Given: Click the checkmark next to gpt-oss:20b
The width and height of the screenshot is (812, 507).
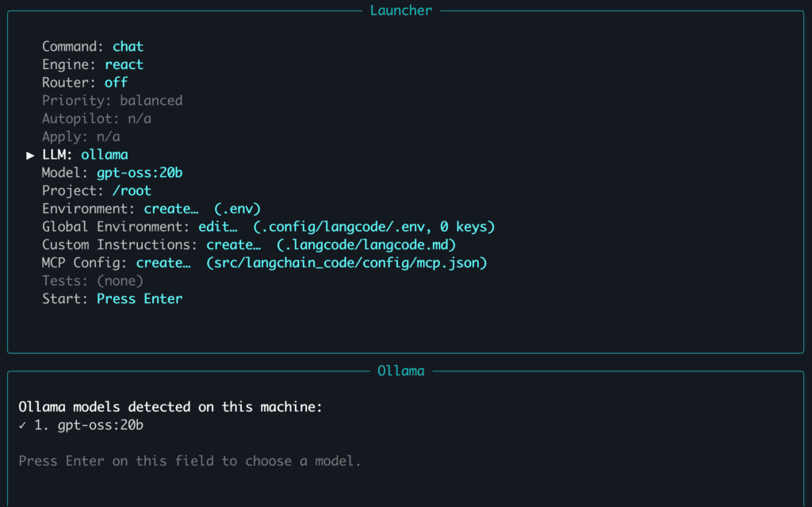Looking at the screenshot, I should pos(22,425).
